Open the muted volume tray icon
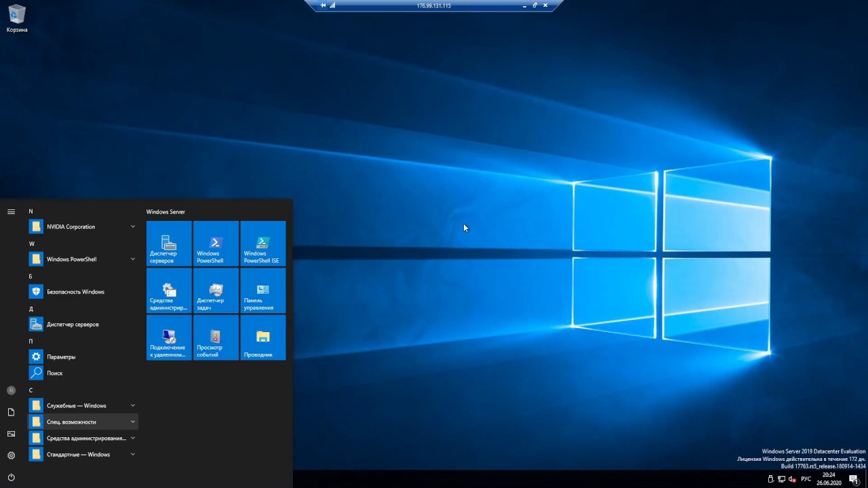This screenshot has height=488, width=868. point(791,479)
